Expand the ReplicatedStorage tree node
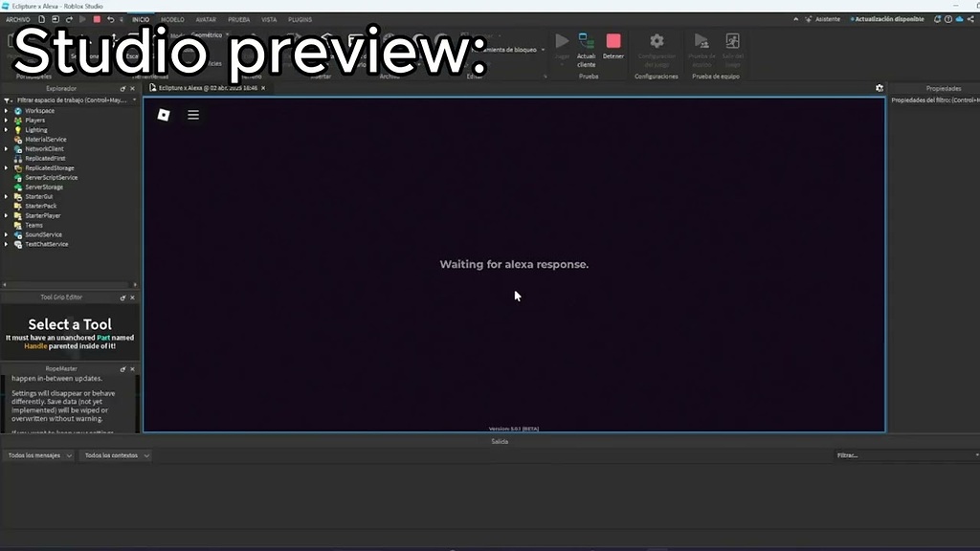The height and width of the screenshot is (551, 980). tap(7, 168)
